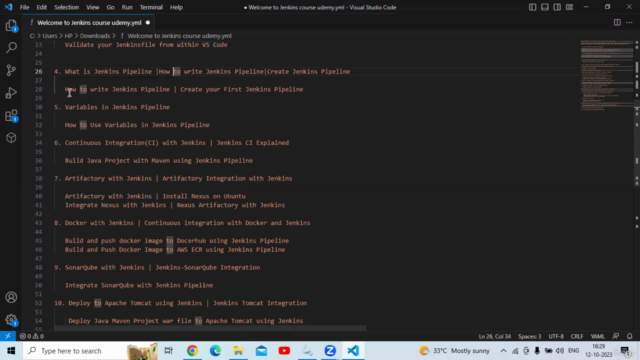640x360 pixels.
Task: Click line number 26 in the gutter
Action: 38,71
